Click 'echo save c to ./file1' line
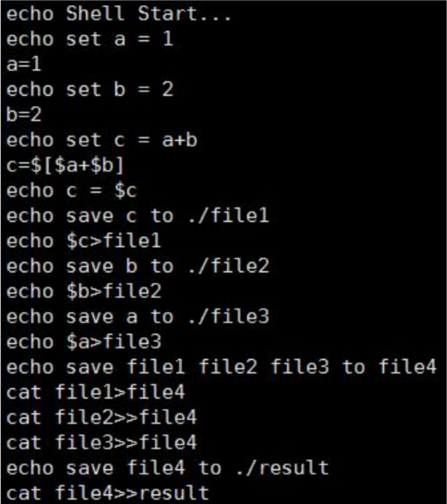447x504 pixels. tap(138, 215)
